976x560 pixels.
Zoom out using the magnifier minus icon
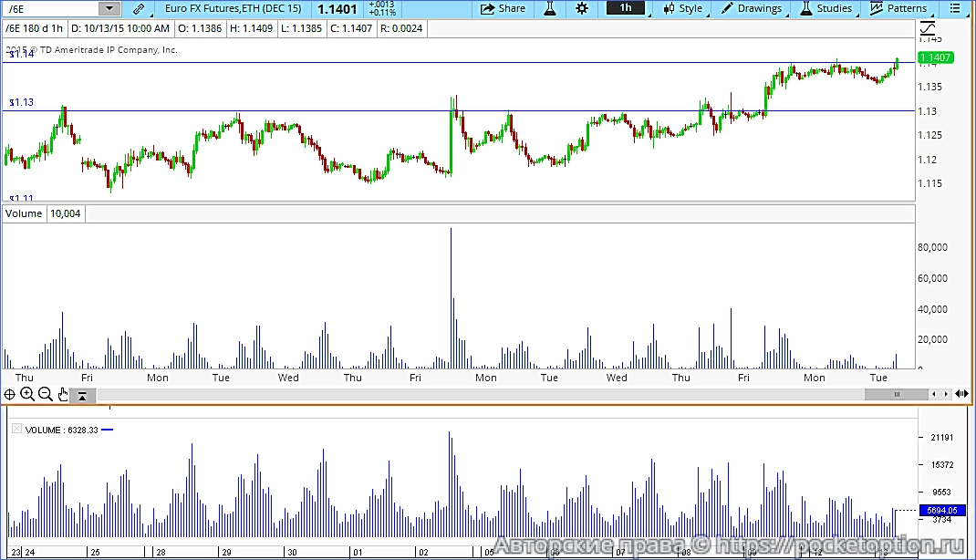(x=45, y=394)
